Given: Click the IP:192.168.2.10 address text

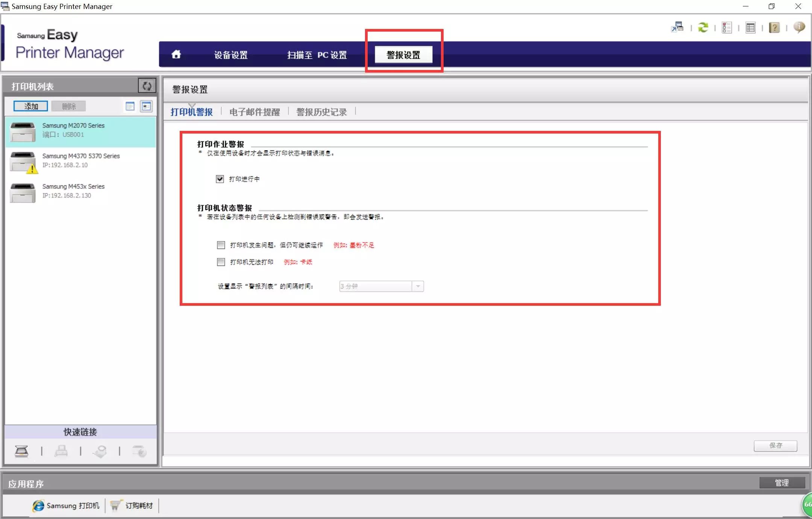Looking at the screenshot, I should [65, 165].
